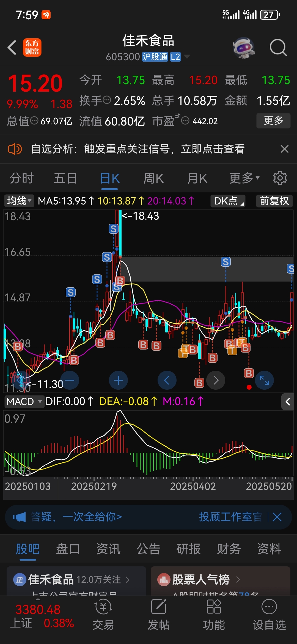
Task: Tap 发帖 to write a post
Action: [x=159, y=615]
